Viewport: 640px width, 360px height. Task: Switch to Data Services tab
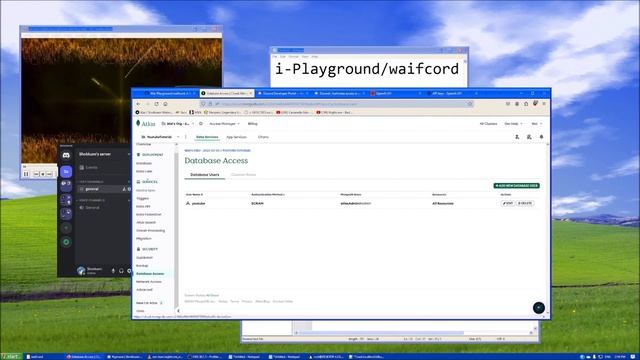207,137
